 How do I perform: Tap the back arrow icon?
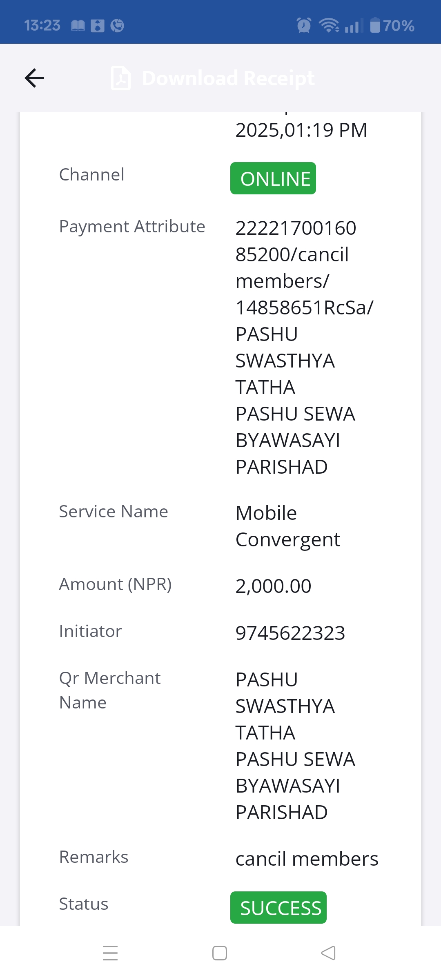34,78
